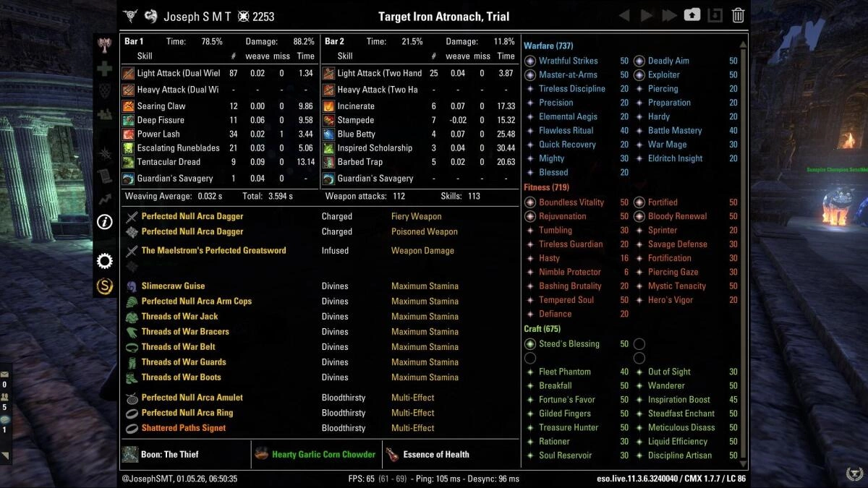Go to the next fight arrow
The image size is (868, 488).
pyautogui.click(x=647, y=15)
